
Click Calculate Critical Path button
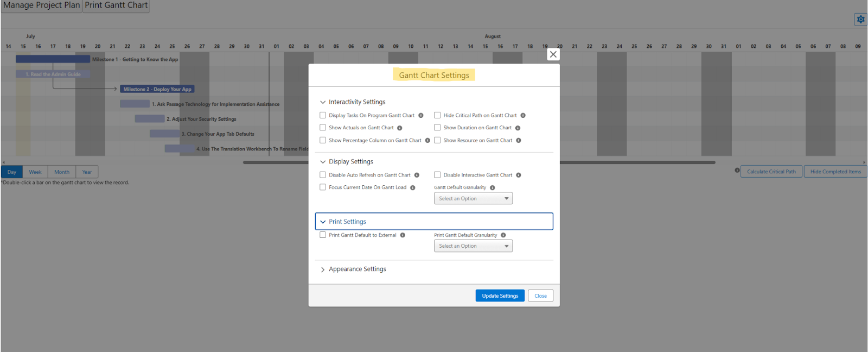click(x=771, y=172)
